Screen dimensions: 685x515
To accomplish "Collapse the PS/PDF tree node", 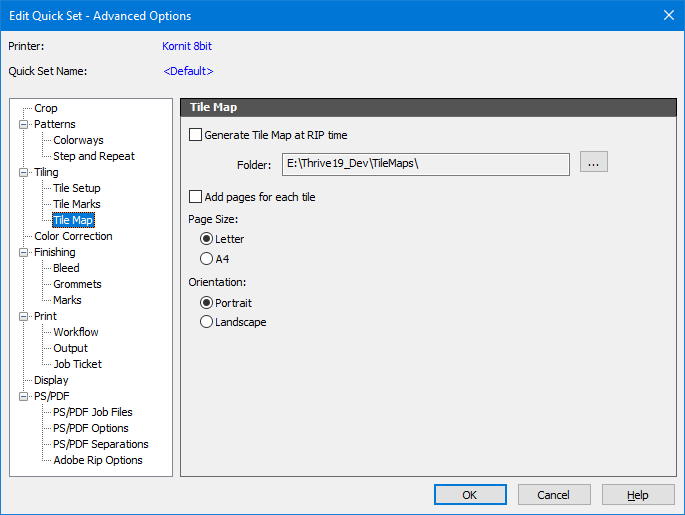I will tap(24, 396).
